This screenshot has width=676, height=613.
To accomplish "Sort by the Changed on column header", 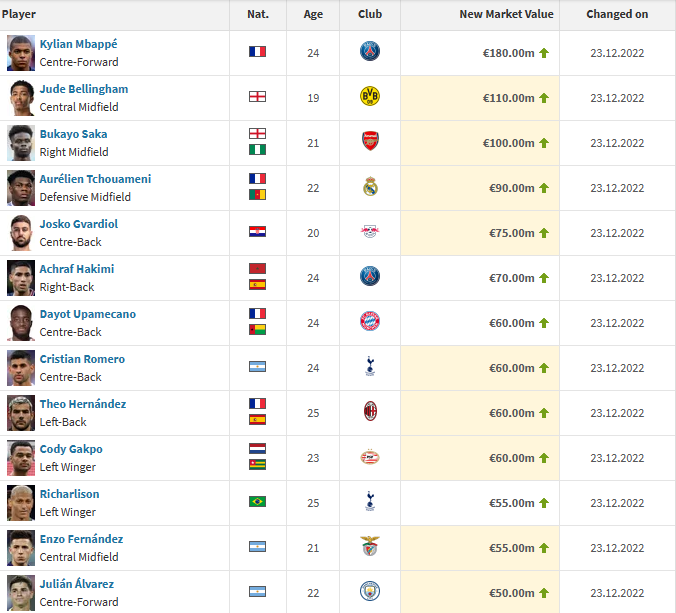I will tap(617, 15).
